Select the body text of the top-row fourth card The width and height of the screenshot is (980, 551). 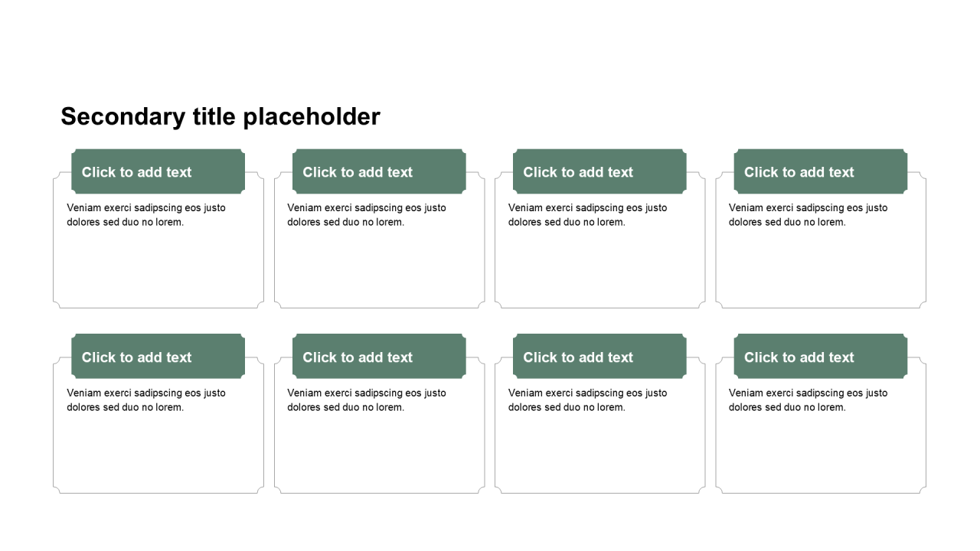(808, 215)
